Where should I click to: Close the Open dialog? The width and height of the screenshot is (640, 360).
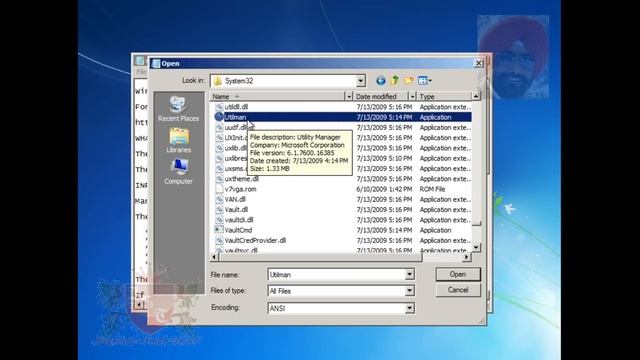[x=478, y=63]
